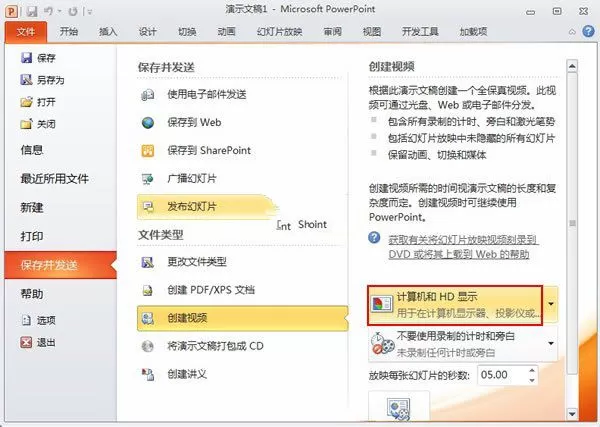Click the 将演示文稿打包成 CD disc icon
The width and height of the screenshot is (600, 427).
click(x=148, y=346)
